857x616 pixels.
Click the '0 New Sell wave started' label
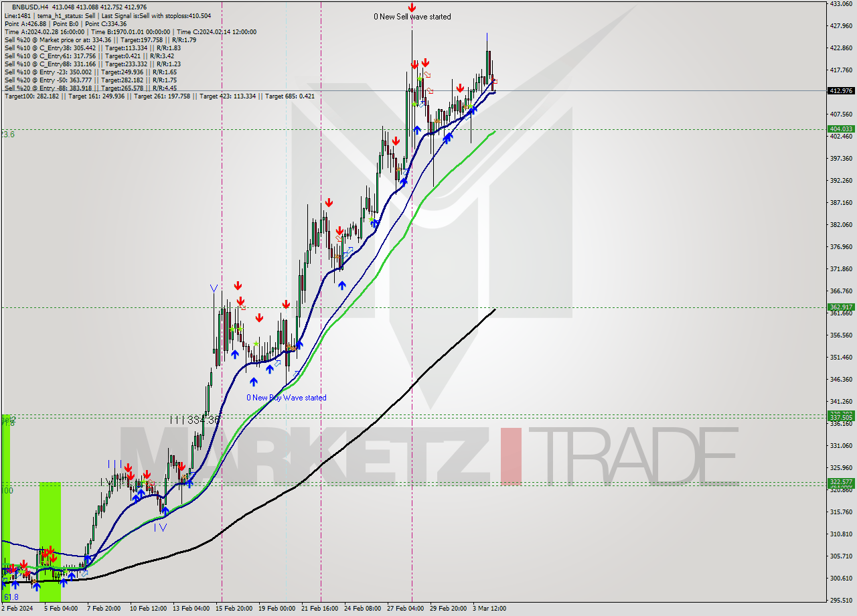click(412, 17)
